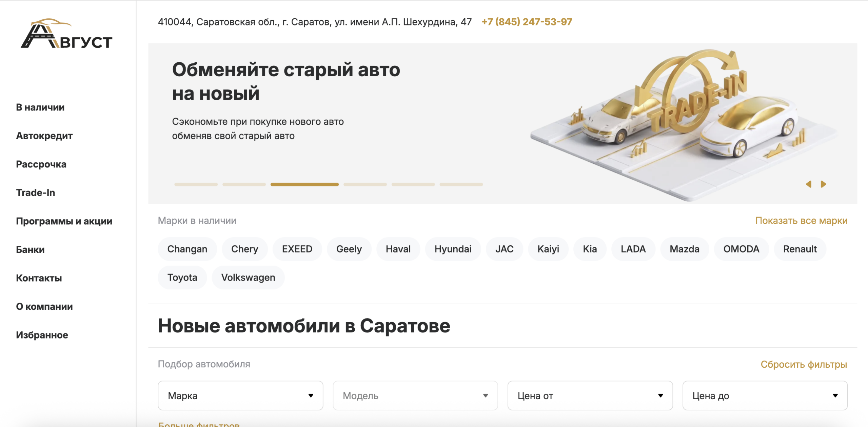Open the Марка dropdown
Image resolution: width=868 pixels, height=427 pixels.
(240, 395)
